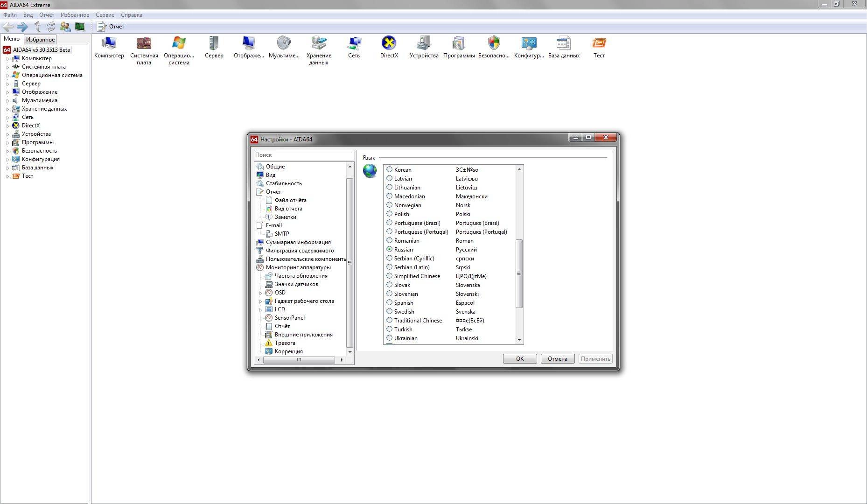Open the Программы software icon

click(x=459, y=48)
